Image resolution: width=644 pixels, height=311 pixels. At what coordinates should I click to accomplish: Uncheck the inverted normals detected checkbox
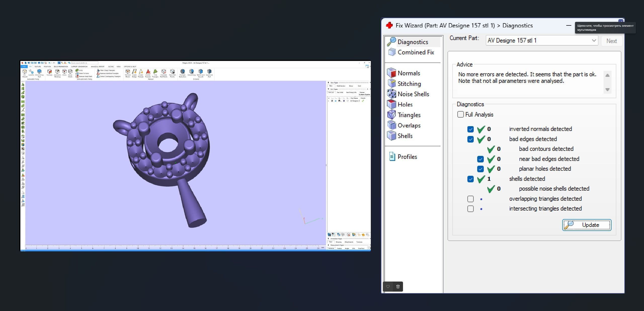470,129
